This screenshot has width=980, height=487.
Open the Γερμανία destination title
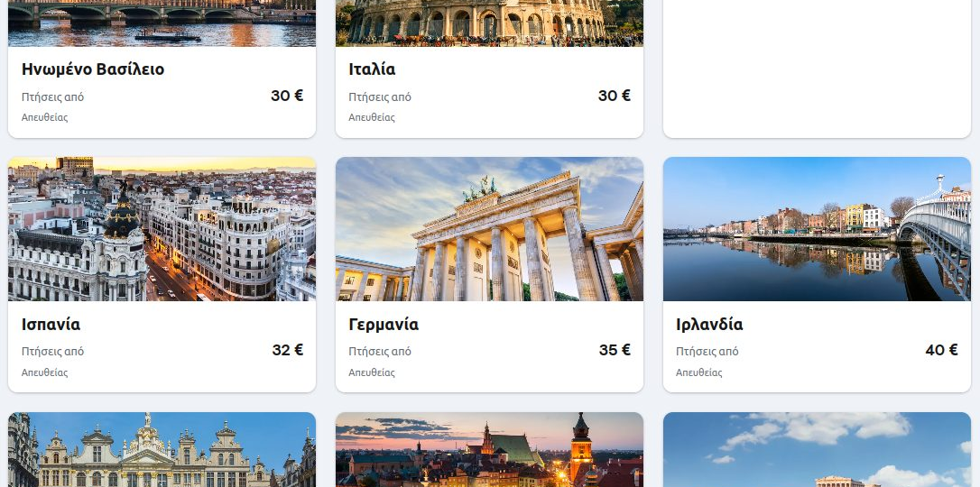(x=384, y=325)
